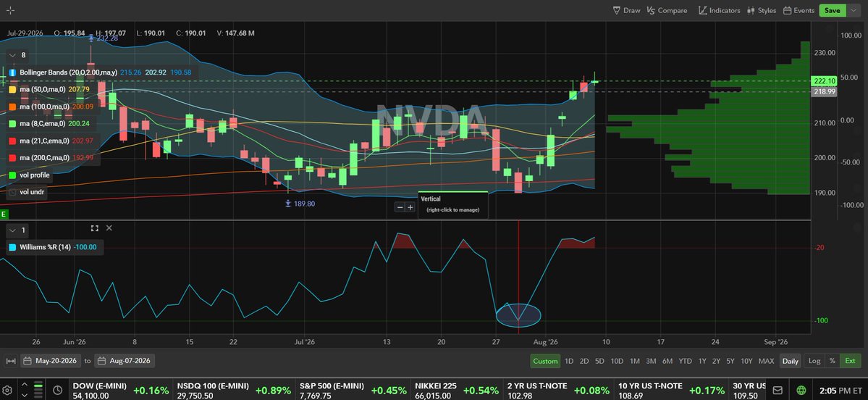This screenshot has width=868, height=400.
Task: Open the Compare symbols tool
Action: click(x=667, y=10)
